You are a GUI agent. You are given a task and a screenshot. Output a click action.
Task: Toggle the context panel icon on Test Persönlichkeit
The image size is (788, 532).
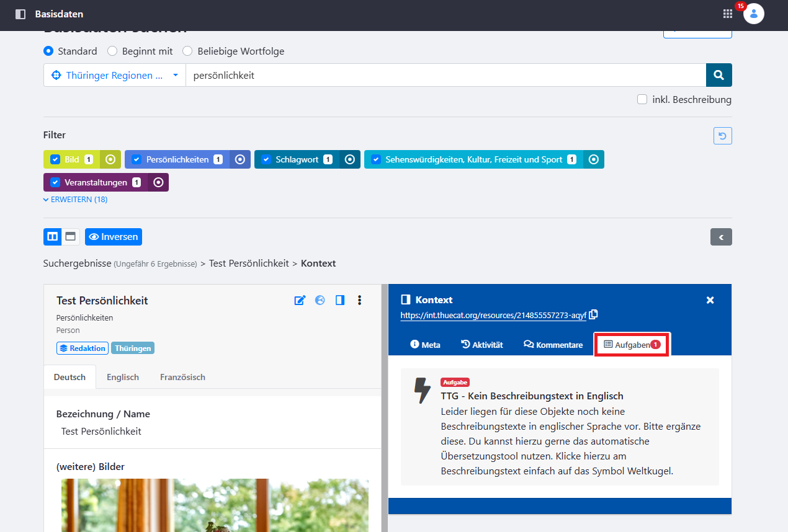pos(340,300)
